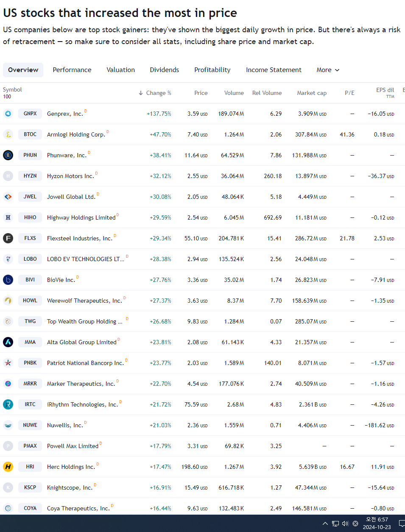Open the Knightscope, Inc. name
The image size is (405, 532).
point(70,487)
